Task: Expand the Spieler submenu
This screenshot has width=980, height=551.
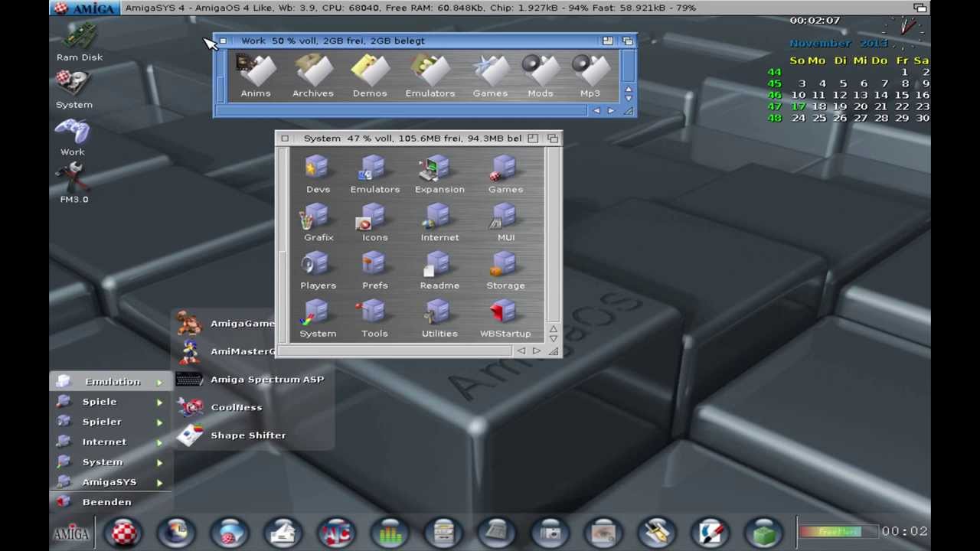Action: (113, 422)
